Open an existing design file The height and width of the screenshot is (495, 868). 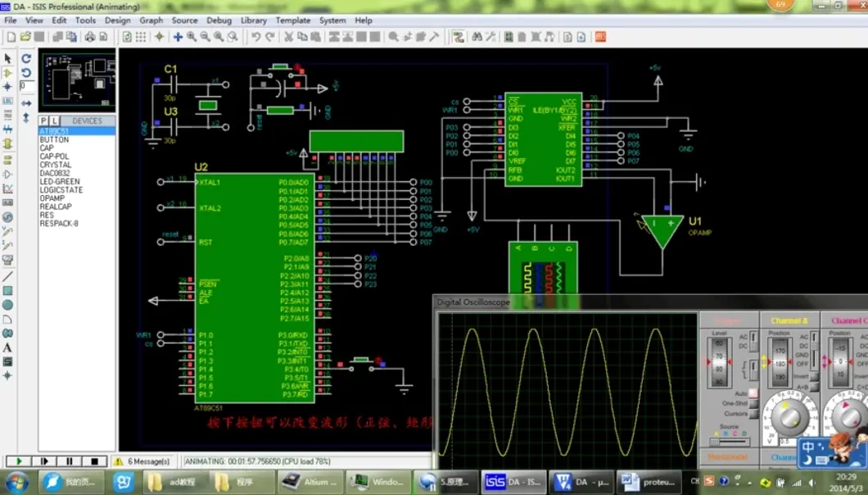pyautogui.click(x=25, y=37)
